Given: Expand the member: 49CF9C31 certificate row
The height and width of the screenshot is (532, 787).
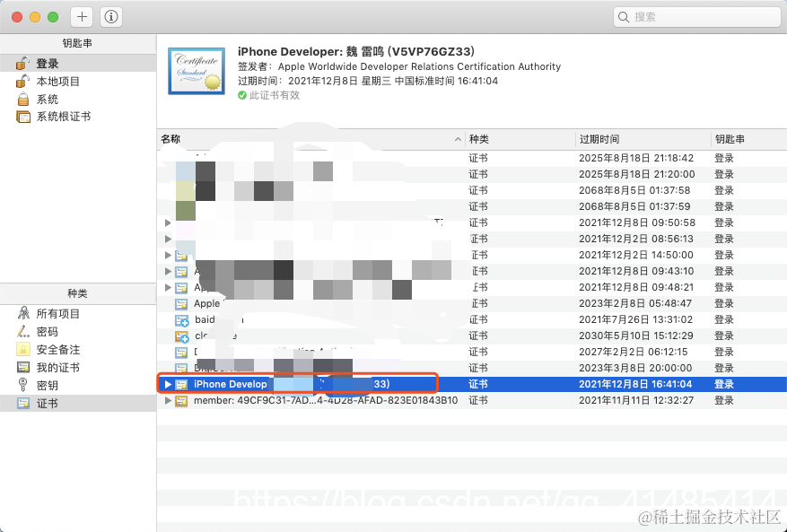Looking at the screenshot, I should coord(168,400).
